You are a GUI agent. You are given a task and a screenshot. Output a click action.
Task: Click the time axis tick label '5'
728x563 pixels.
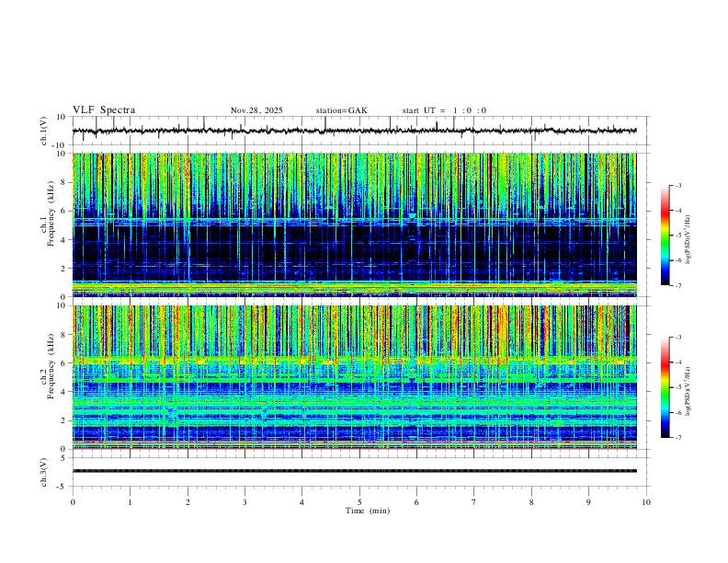click(359, 502)
